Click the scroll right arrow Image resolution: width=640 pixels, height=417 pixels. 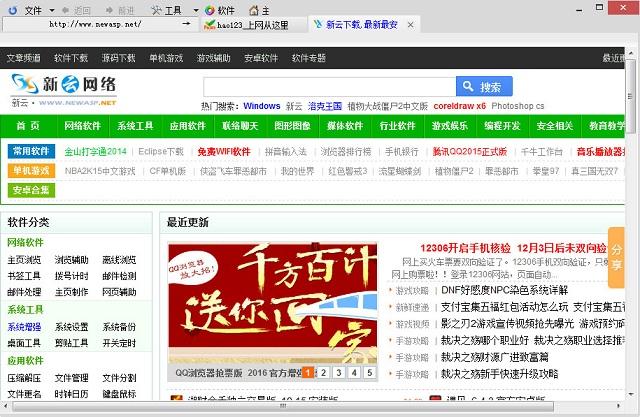click(619, 406)
